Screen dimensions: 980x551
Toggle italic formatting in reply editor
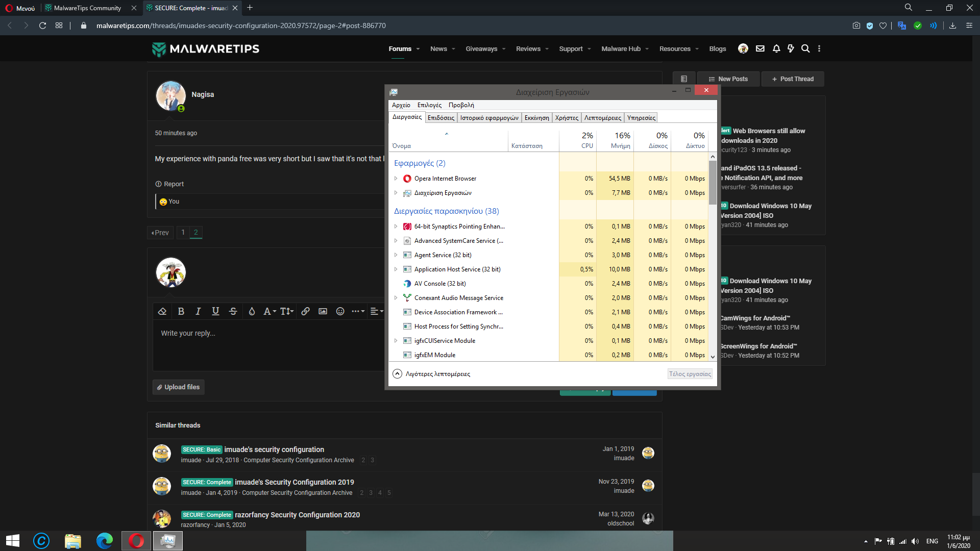198,311
